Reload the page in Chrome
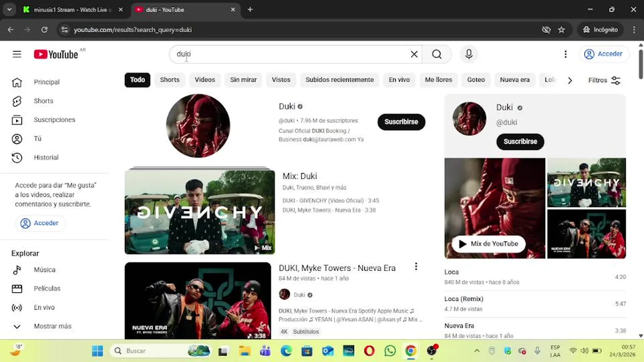Viewport: 644px width, 362px height. (44, 30)
